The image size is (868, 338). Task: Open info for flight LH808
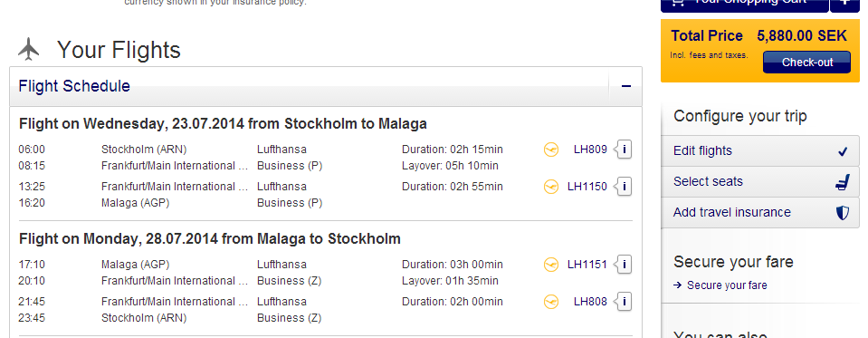[624, 302]
